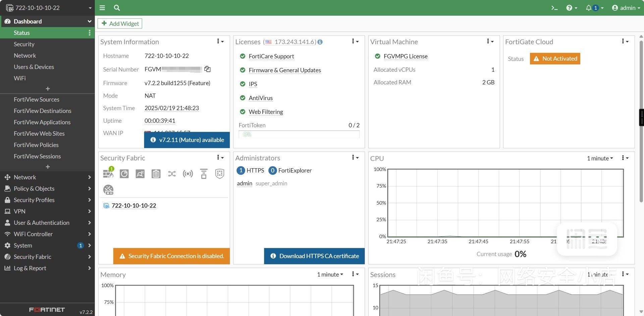
Task: Open Memory 1 minute time range dropdown
Action: [x=330, y=274]
